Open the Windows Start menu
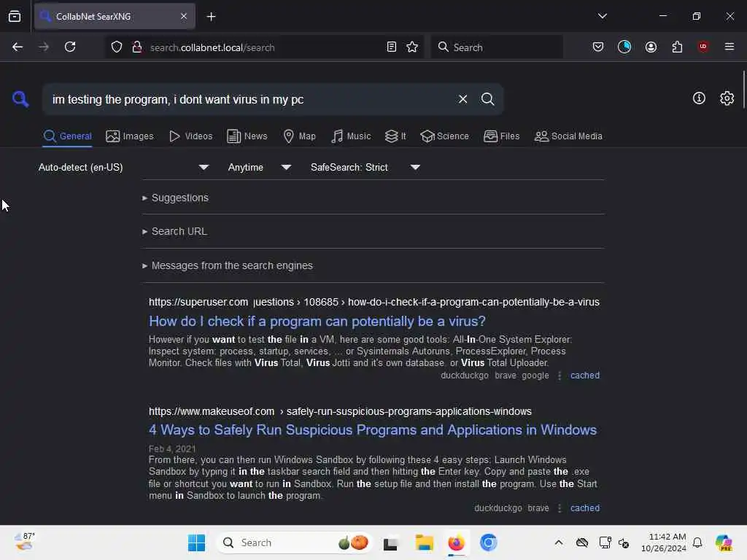This screenshot has width=747, height=560. (x=196, y=542)
